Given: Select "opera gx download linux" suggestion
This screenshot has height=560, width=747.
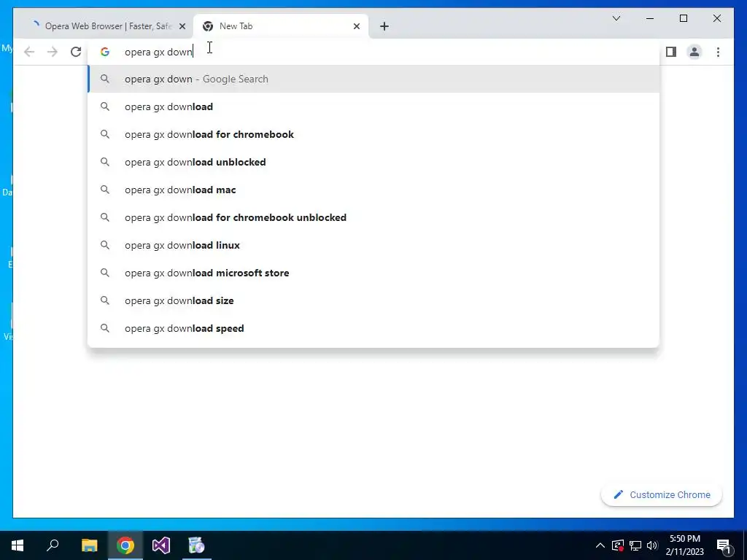Looking at the screenshot, I should (x=373, y=245).
